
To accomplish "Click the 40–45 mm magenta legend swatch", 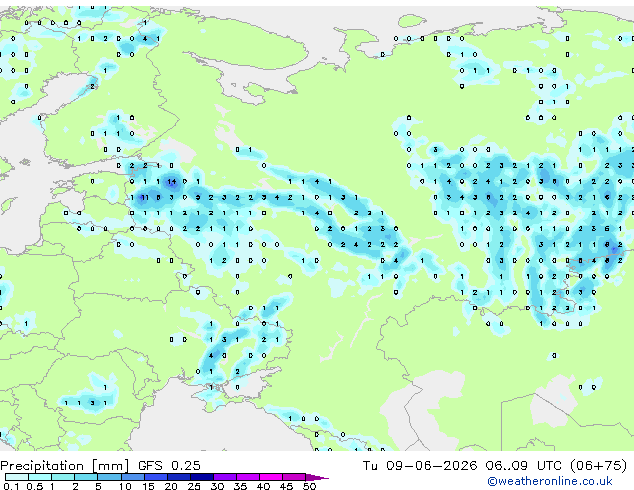I will (x=271, y=477).
